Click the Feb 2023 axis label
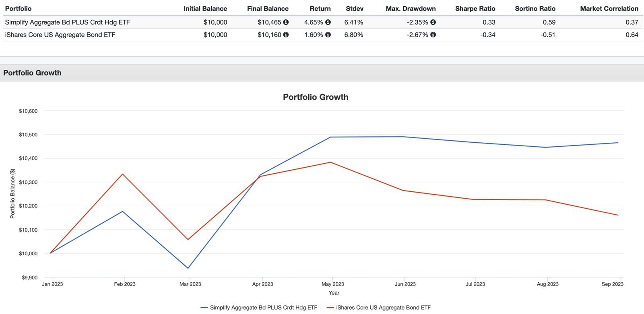Screen dimensions: 644x314 tap(125, 284)
